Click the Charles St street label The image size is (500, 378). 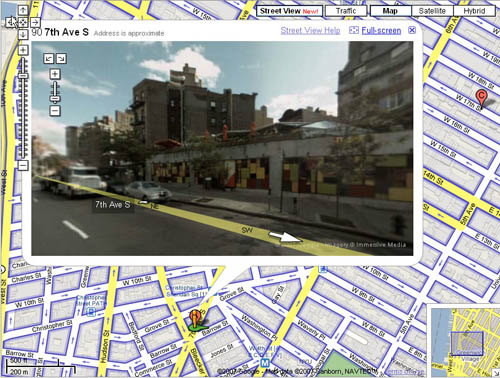[26, 277]
